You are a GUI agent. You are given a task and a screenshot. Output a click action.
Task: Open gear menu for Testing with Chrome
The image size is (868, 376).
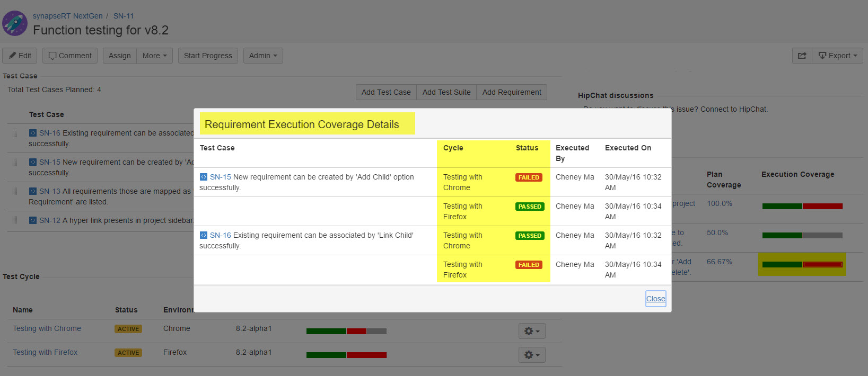pos(531,331)
